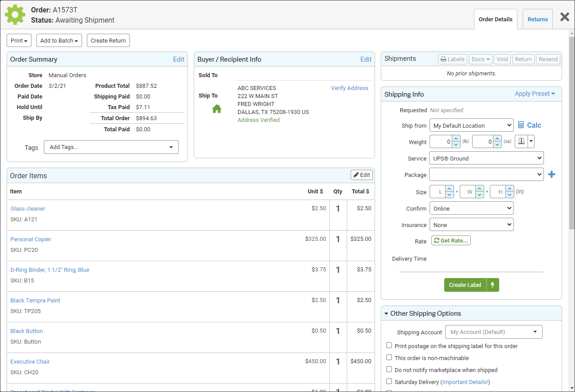
Task: Click the scale weight icon
Action: [521, 142]
